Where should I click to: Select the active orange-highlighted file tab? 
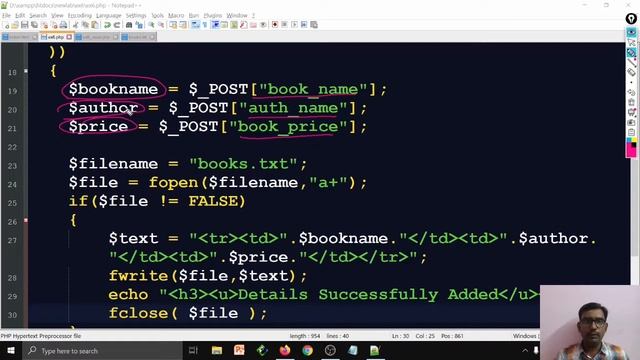[56, 37]
